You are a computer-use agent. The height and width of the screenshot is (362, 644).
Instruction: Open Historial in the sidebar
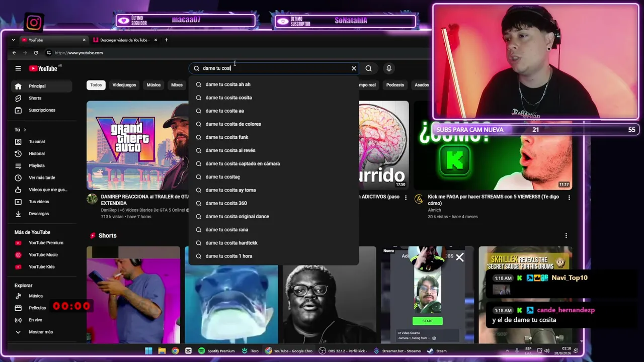point(41,154)
